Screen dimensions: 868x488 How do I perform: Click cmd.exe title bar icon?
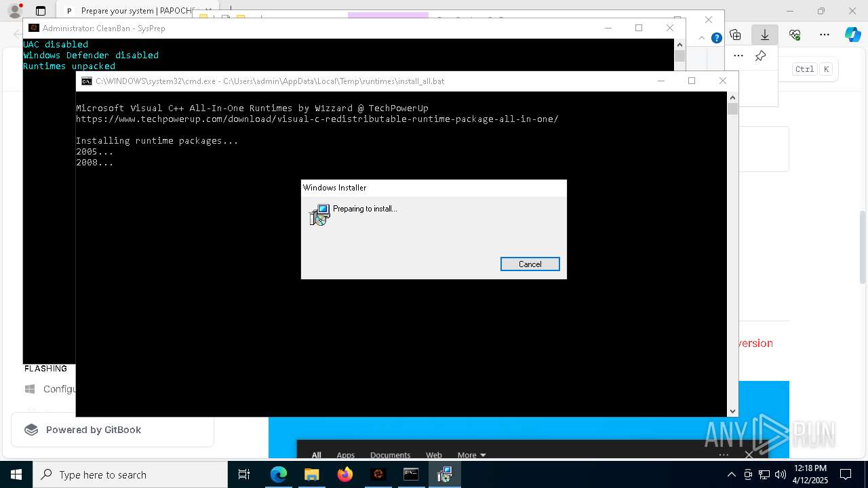tap(87, 81)
